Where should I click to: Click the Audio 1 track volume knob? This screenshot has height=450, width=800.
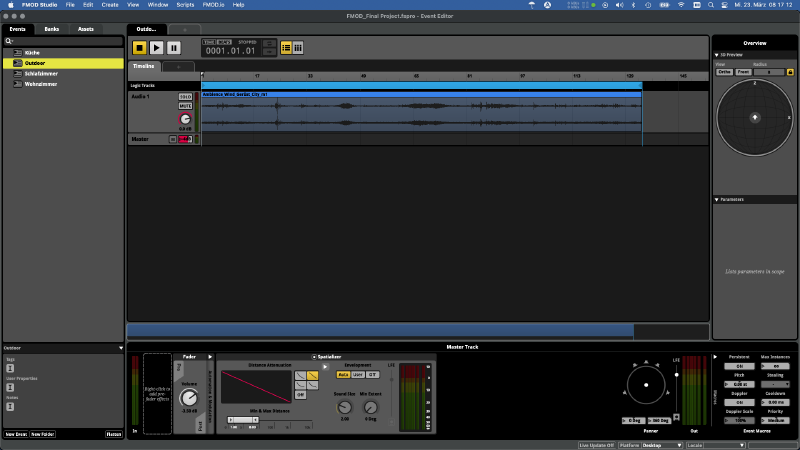click(185, 119)
